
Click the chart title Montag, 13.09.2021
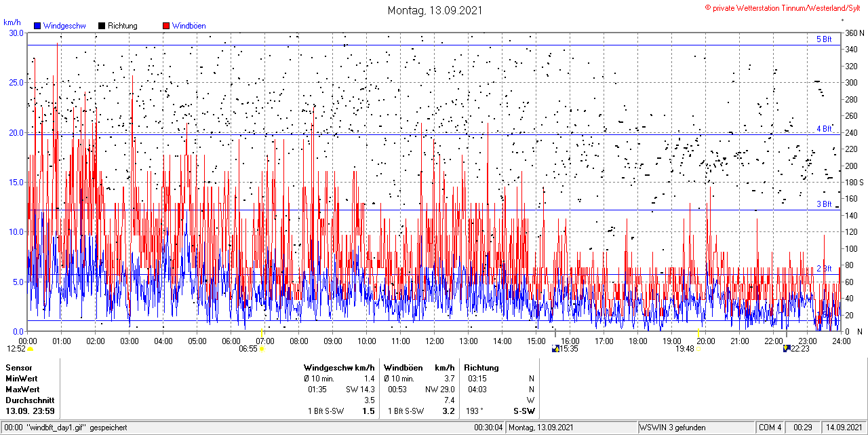click(x=434, y=10)
